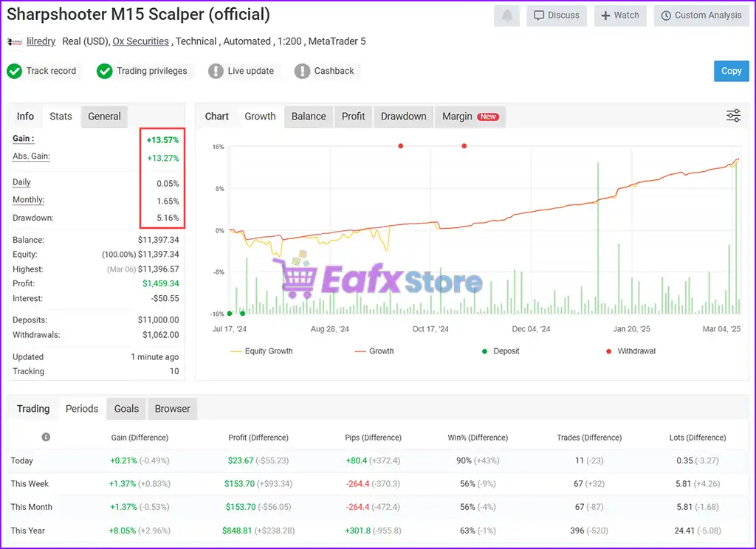The image size is (756, 549).
Task: Open the Goals tab
Action: [126, 409]
